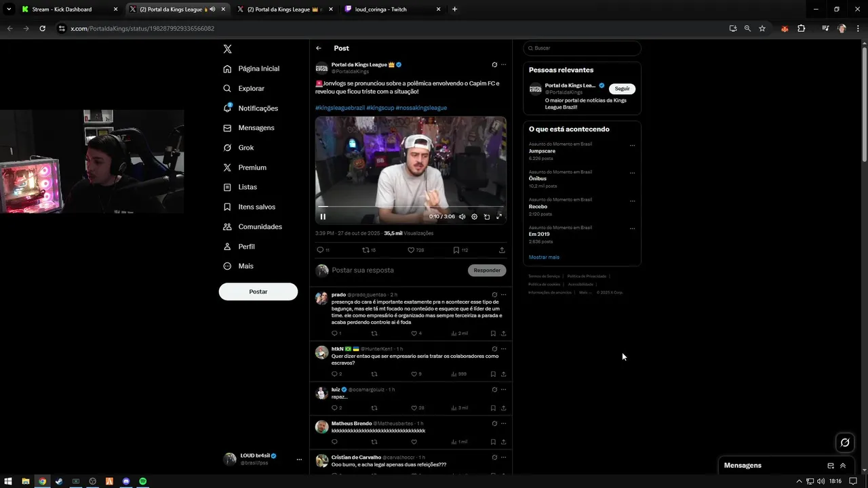Compose new message in Mensagens drawer
The image size is (868, 488).
(x=831, y=466)
